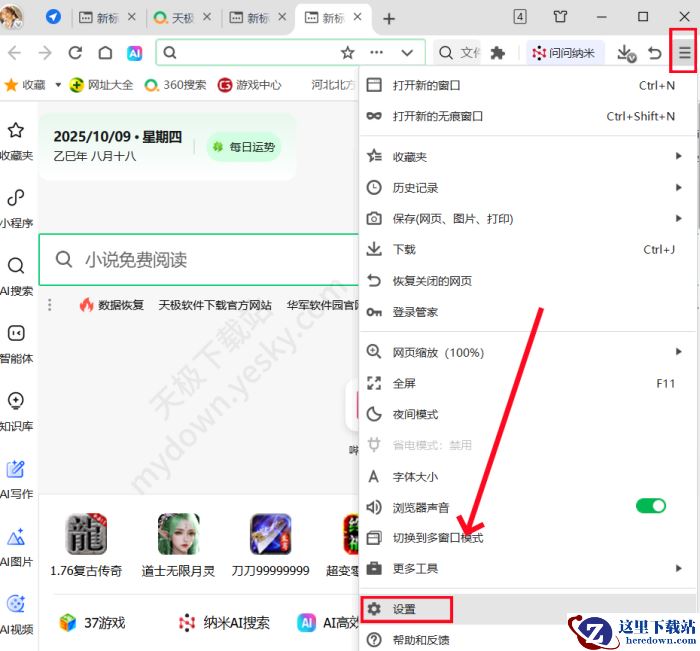The height and width of the screenshot is (651, 700).
Task: Click the 每日运势 button
Action: pyautogui.click(x=244, y=147)
